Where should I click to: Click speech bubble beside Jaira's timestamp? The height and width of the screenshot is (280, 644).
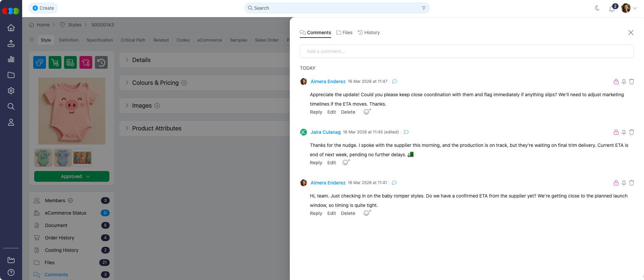click(x=406, y=132)
